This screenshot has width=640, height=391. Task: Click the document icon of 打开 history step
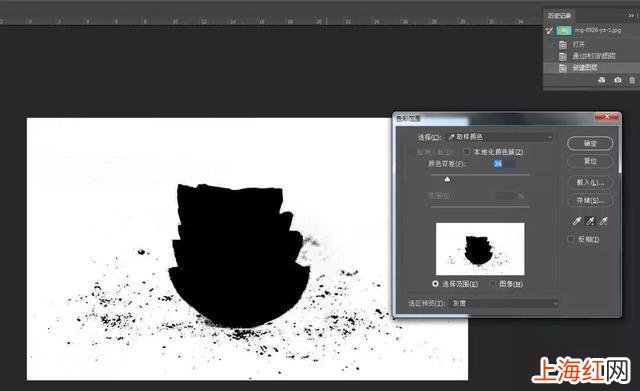[563, 44]
